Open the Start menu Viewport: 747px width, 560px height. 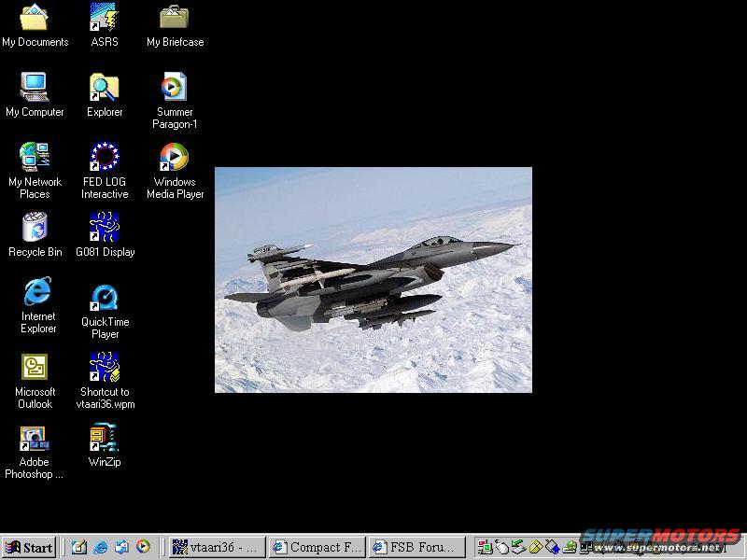click(29, 548)
